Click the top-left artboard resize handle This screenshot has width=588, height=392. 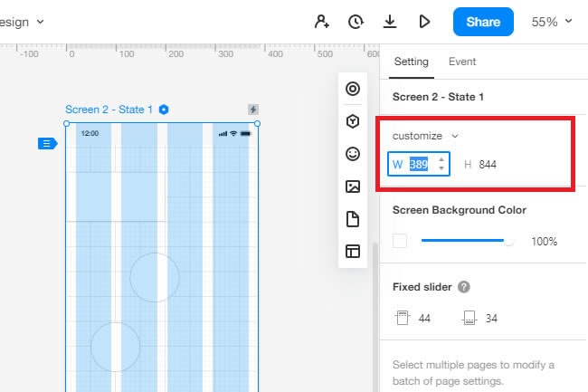tap(66, 123)
